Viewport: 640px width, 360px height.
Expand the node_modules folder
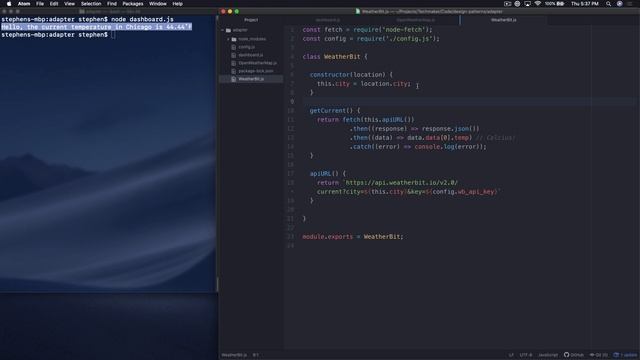[x=229, y=39]
